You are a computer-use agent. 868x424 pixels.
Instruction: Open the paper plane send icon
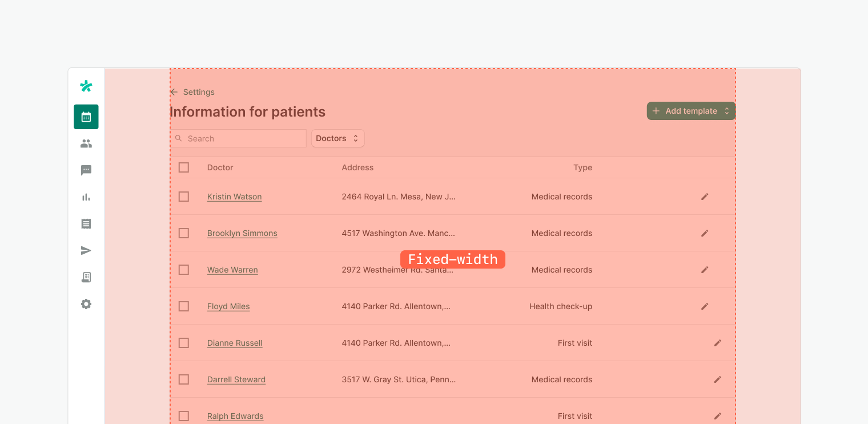(86, 250)
